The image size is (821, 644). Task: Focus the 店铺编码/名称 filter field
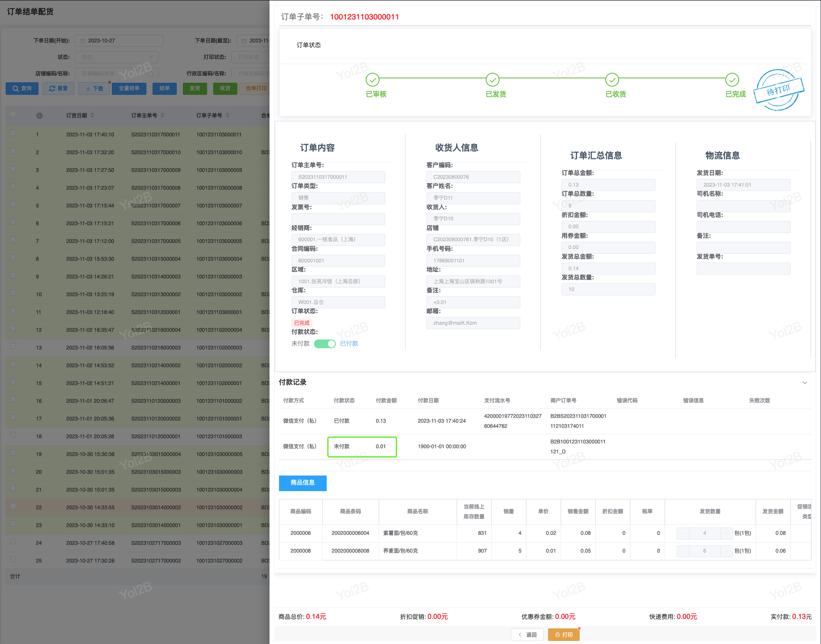point(117,74)
